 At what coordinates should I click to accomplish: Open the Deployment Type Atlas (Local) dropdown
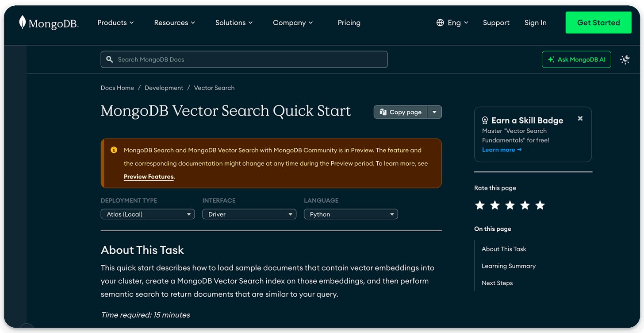pyautogui.click(x=148, y=214)
